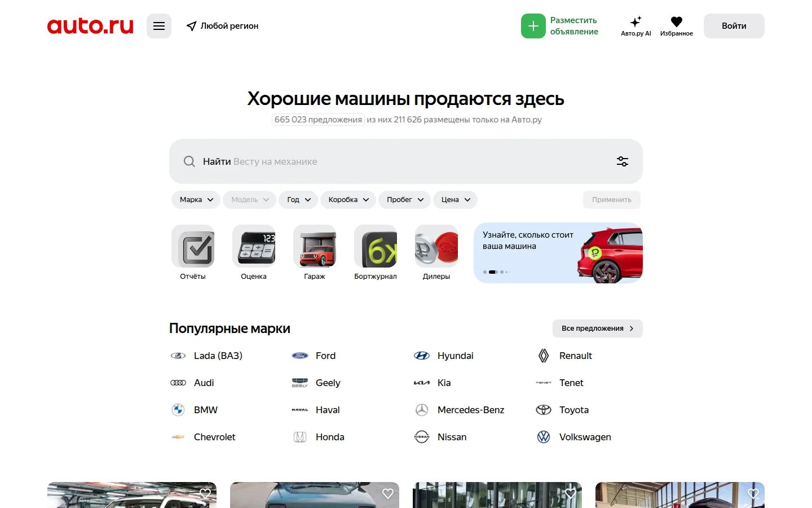Expand the Коробка dropdown

(x=348, y=200)
